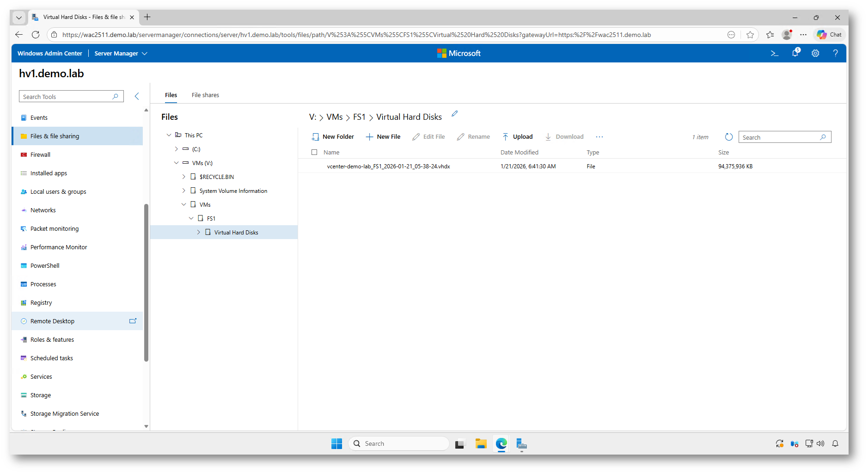The height and width of the screenshot is (474, 868).
Task: Click the more actions ellipsis in toolbar
Action: pos(599,137)
